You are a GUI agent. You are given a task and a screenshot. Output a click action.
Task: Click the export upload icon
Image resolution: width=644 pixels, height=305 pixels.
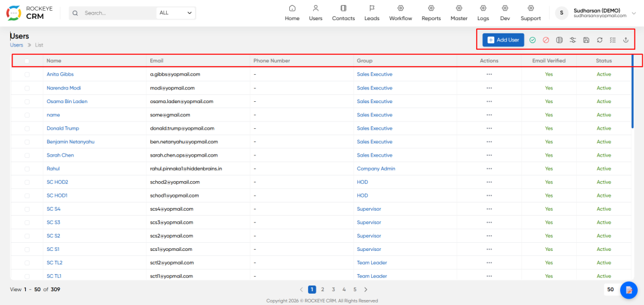(x=626, y=40)
